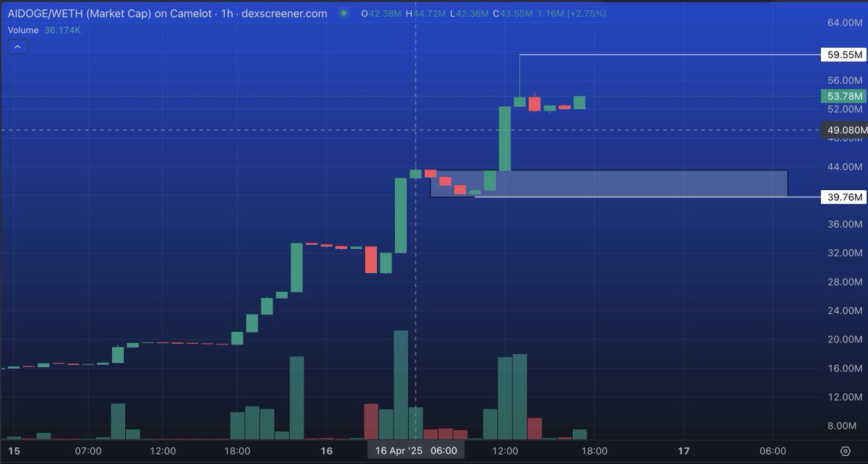Select the AIDOGE/WETH chart title legend
This screenshot has height=464, width=868.
[x=167, y=14]
